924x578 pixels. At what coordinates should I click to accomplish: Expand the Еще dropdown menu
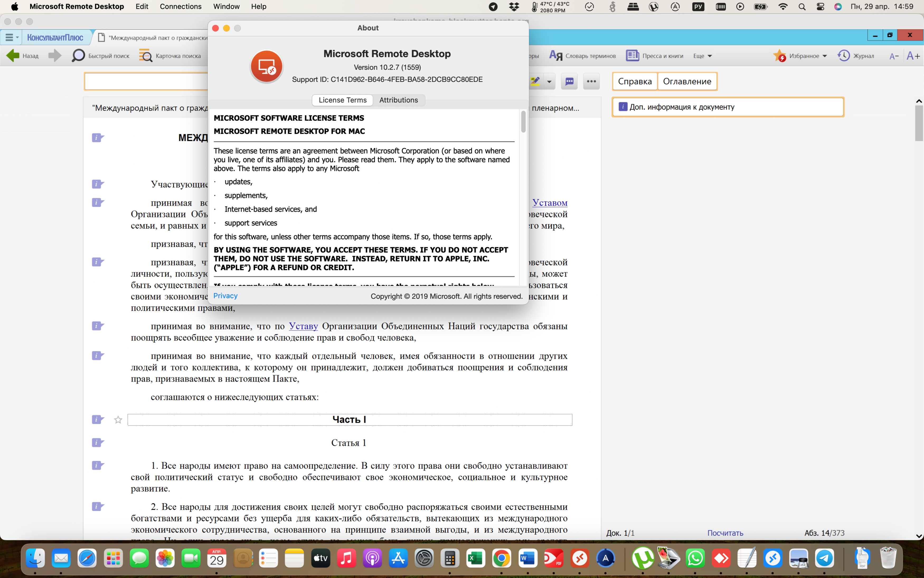703,56
